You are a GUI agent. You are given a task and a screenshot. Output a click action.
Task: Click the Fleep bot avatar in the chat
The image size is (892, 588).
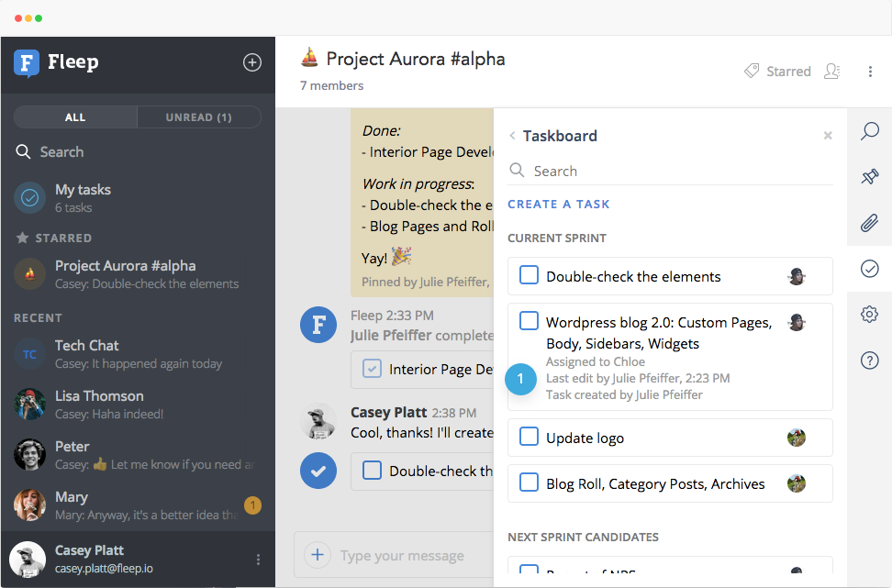318,325
